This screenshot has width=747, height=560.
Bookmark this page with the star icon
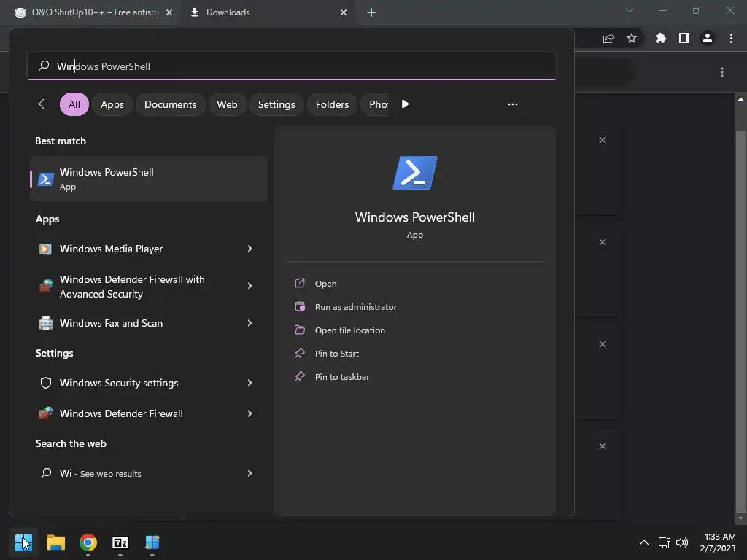coord(632,38)
